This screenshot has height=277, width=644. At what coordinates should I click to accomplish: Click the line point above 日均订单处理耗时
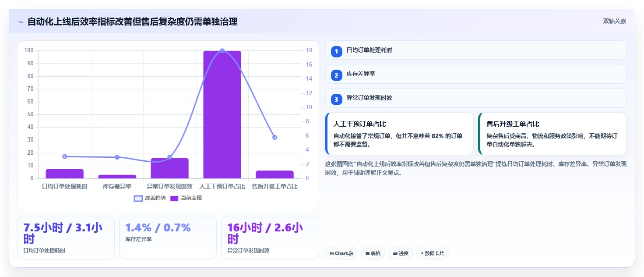click(64, 156)
